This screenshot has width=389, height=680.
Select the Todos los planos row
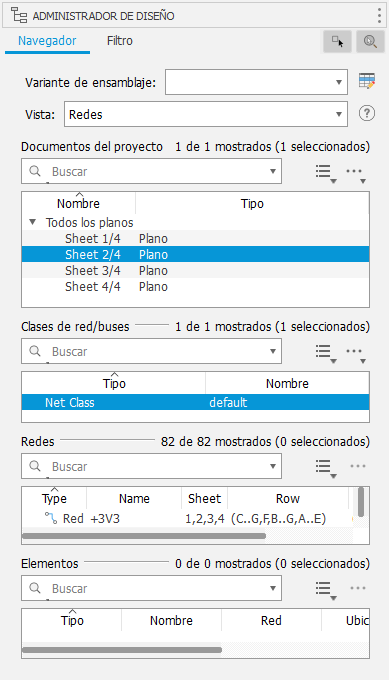point(196,222)
